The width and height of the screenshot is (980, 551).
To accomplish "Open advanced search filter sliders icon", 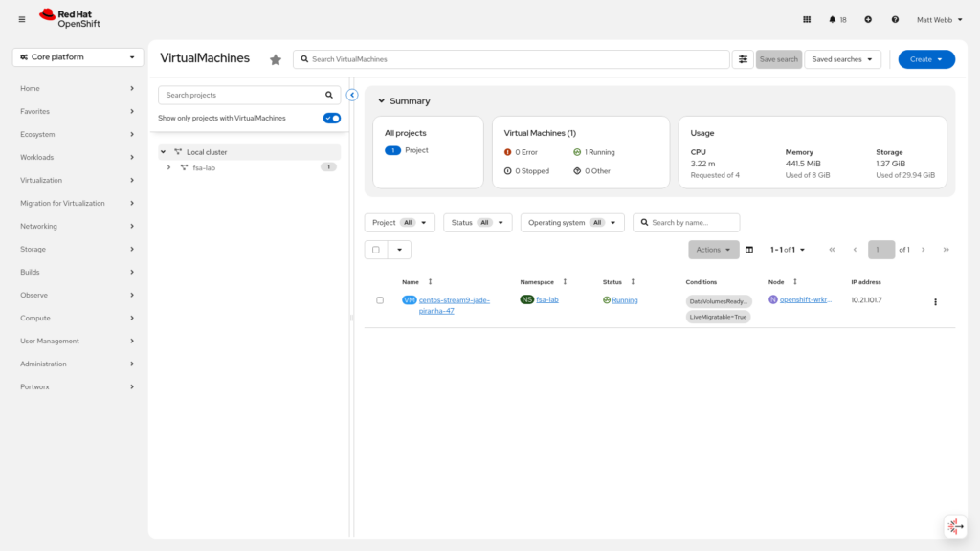I will pos(743,59).
